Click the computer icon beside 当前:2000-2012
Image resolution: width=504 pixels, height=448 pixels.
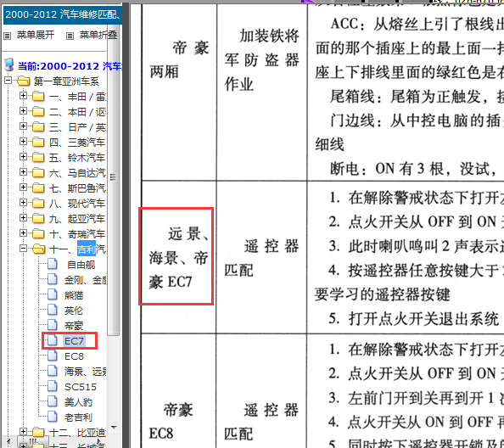9,65
